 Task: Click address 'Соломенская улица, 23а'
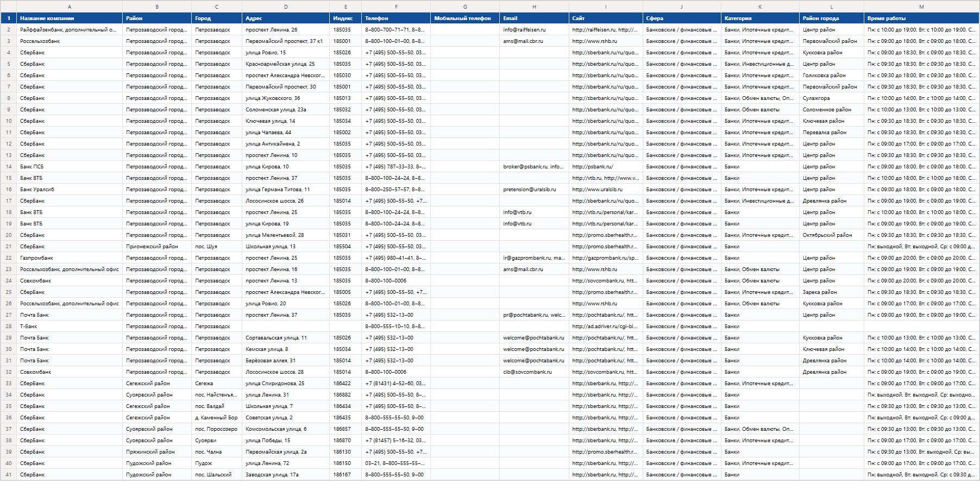pyautogui.click(x=286, y=110)
